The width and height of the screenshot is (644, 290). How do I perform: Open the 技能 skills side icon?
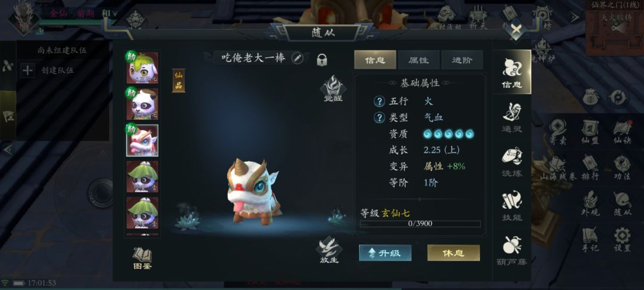coord(512,206)
